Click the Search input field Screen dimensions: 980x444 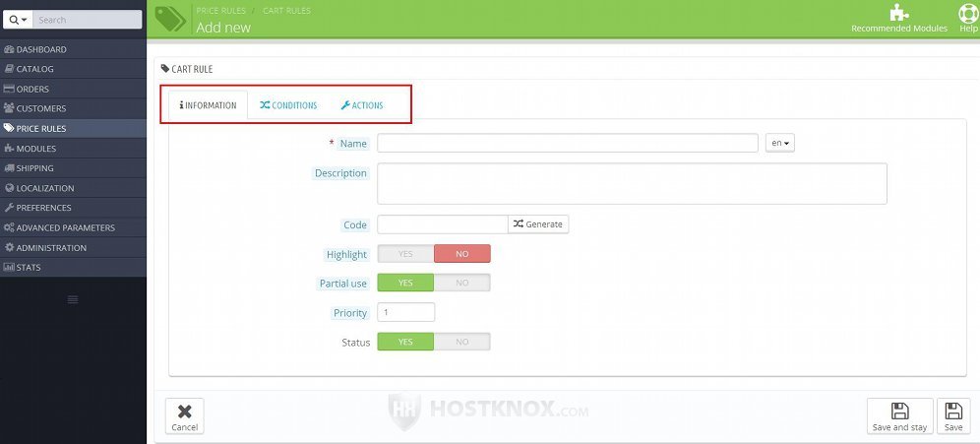click(x=87, y=20)
